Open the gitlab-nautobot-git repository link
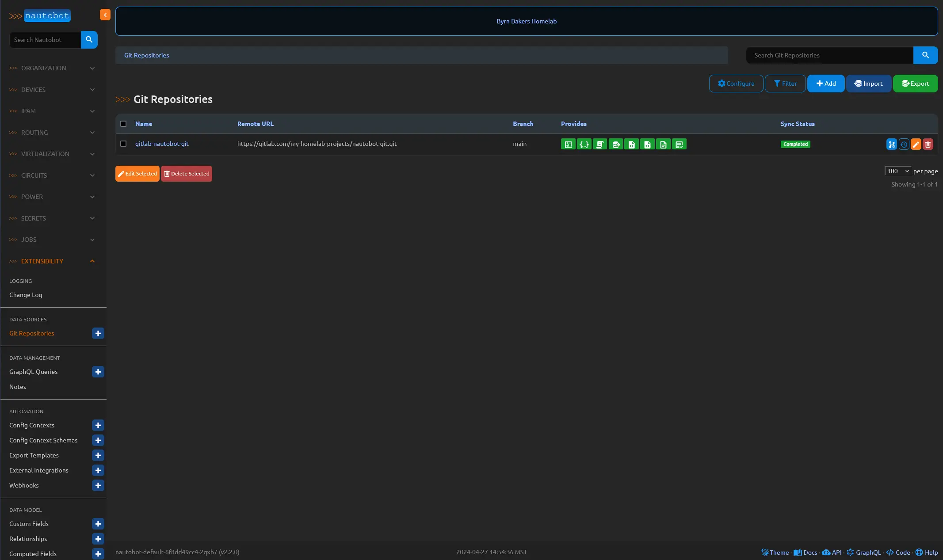Screen dimensions: 943x560 coord(162,144)
